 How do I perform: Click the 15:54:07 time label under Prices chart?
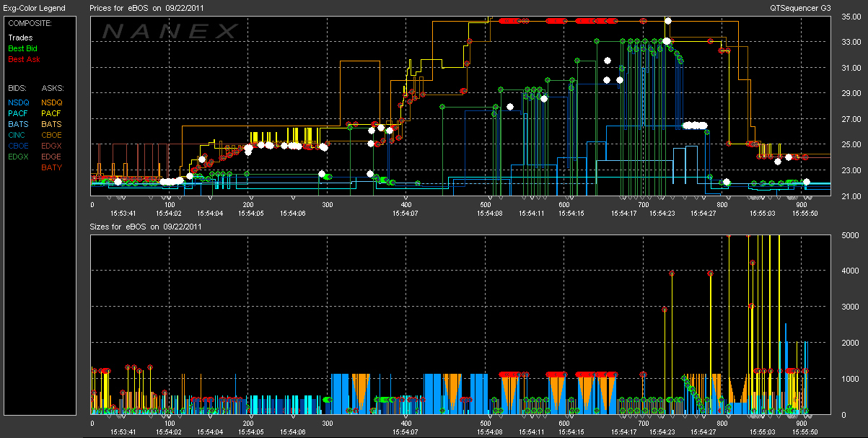point(405,213)
